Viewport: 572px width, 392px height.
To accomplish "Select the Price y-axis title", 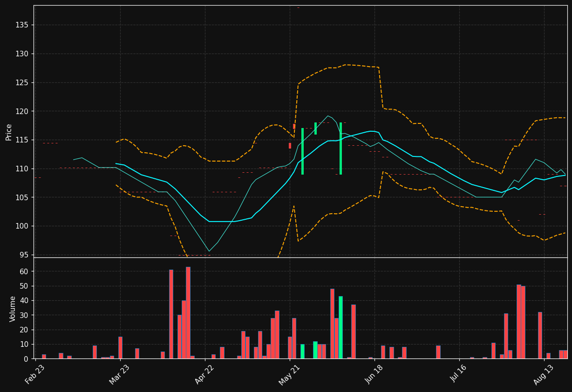I will point(9,132).
